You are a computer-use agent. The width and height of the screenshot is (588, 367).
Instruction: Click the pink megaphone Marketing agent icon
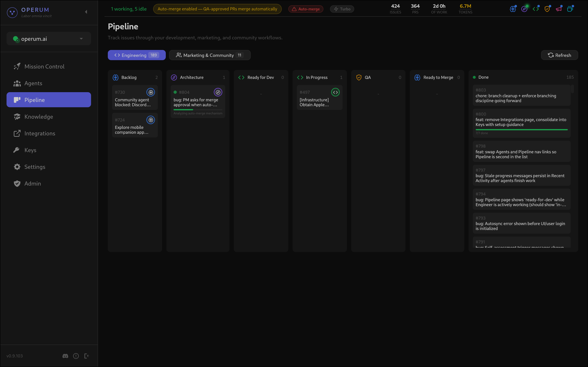pyautogui.click(x=559, y=9)
